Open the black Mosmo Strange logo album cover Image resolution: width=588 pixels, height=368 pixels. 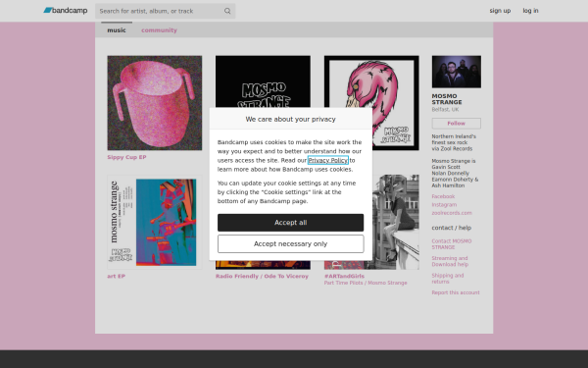[263, 81]
